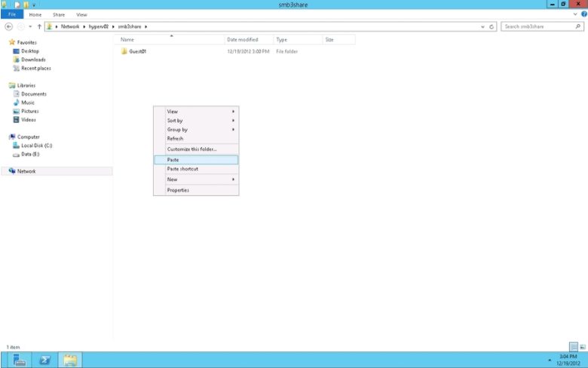Expand the ribbon chevron

[x=575, y=14]
